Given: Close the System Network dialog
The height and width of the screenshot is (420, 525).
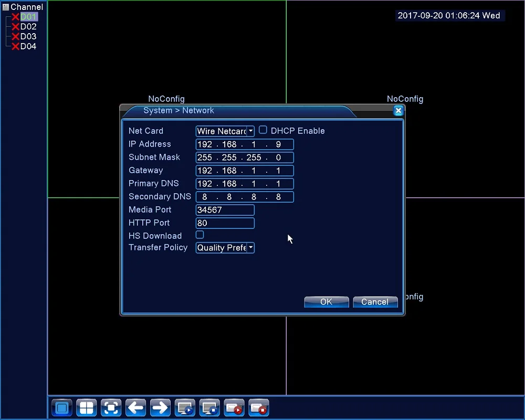Looking at the screenshot, I should pos(398,111).
